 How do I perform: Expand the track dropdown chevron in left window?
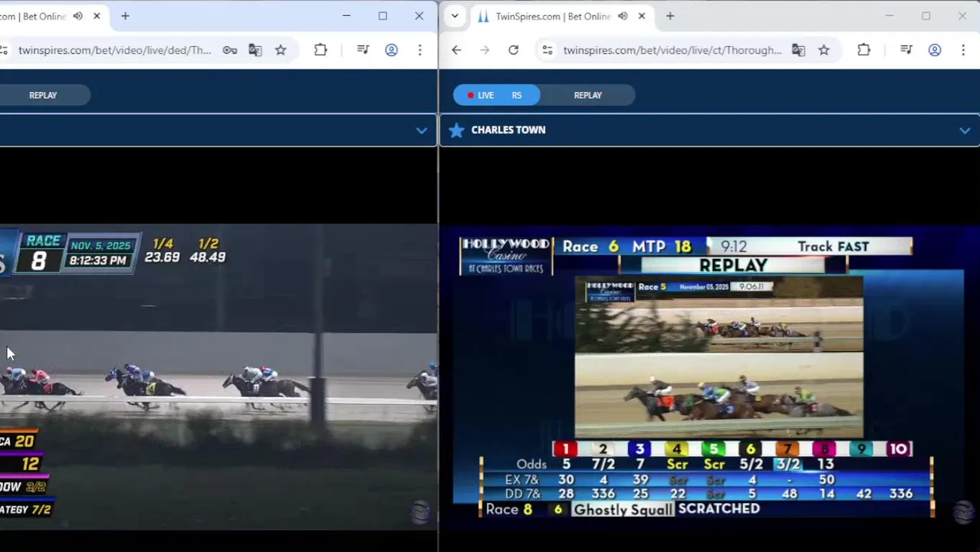[x=421, y=130]
